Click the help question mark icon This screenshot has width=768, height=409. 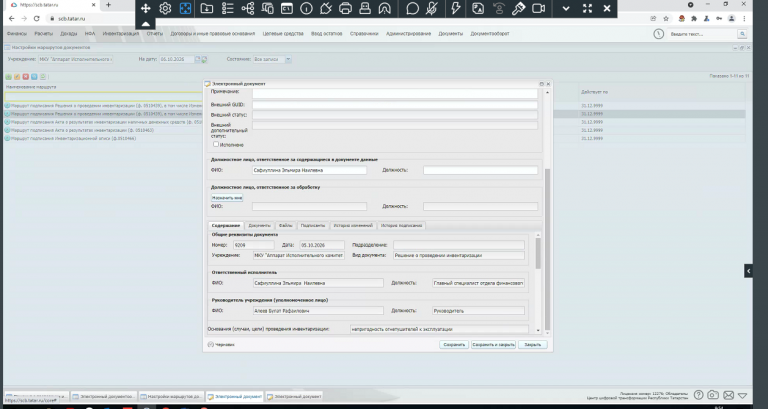click(x=698, y=395)
